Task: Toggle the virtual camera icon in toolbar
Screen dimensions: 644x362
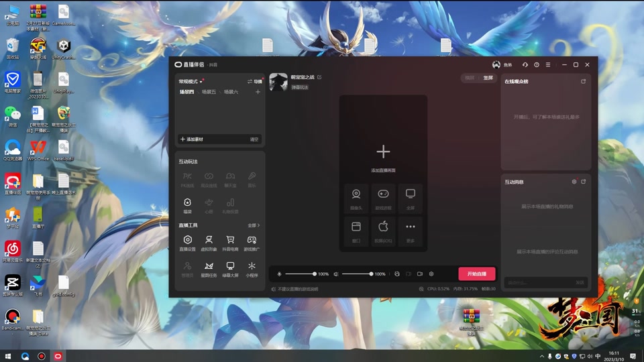Action: click(409, 274)
